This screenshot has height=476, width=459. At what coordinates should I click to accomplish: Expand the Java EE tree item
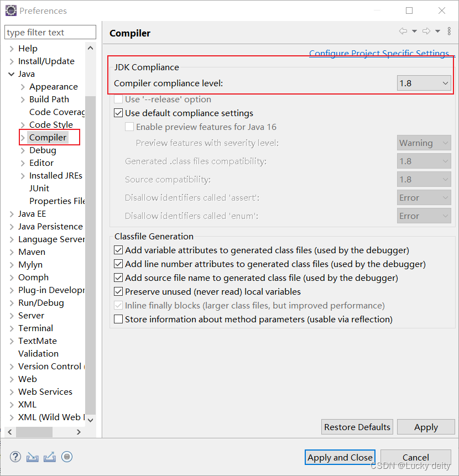point(11,213)
